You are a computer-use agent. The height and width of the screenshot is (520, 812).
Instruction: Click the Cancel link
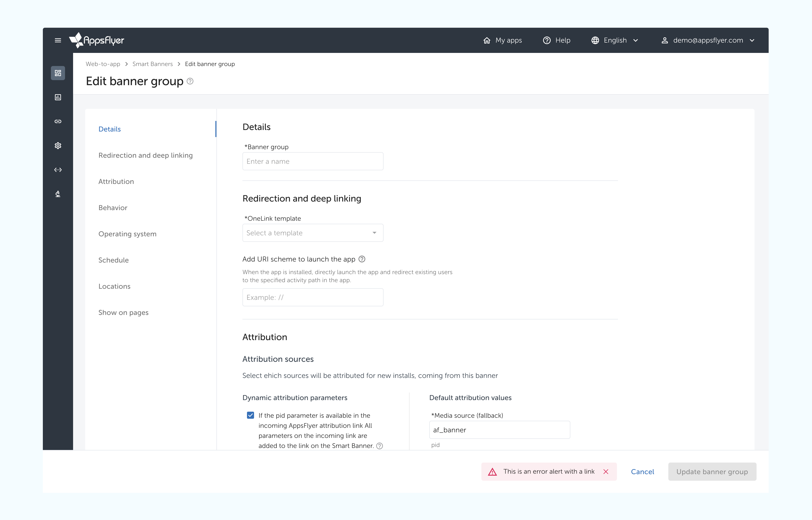coord(642,472)
